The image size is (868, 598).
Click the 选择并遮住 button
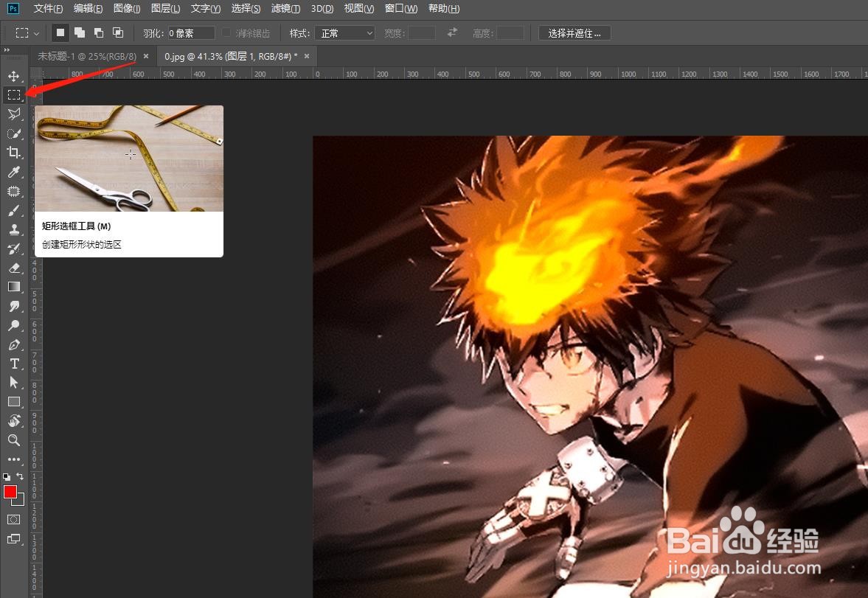coord(574,33)
